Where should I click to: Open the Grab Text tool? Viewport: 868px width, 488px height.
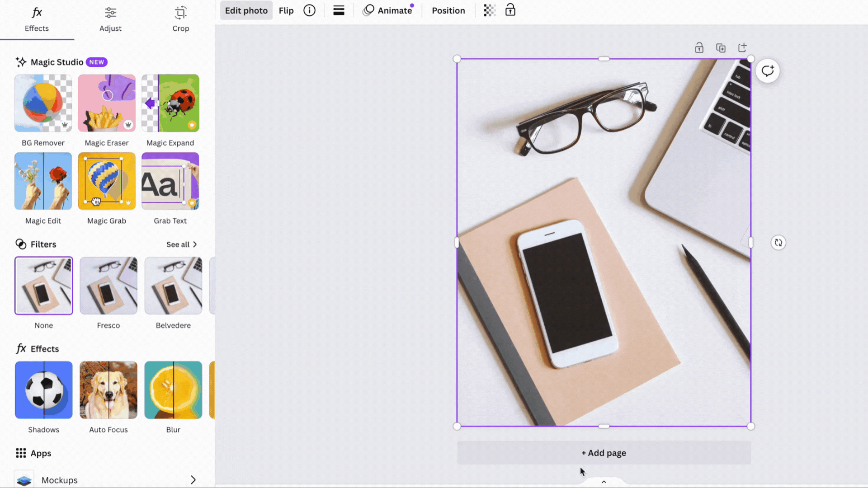click(170, 181)
